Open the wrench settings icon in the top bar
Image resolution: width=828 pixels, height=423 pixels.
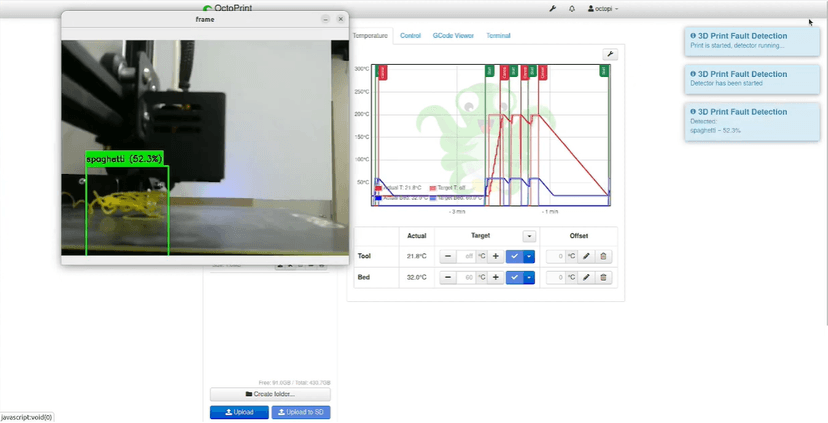click(x=552, y=9)
